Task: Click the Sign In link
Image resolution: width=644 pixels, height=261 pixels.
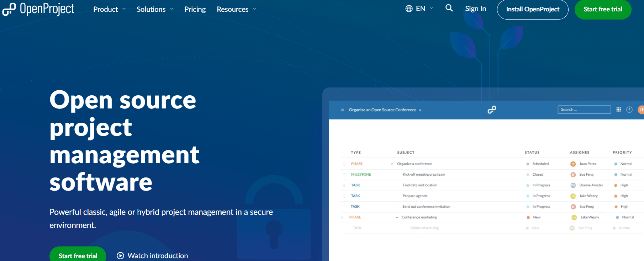Action: click(x=475, y=9)
